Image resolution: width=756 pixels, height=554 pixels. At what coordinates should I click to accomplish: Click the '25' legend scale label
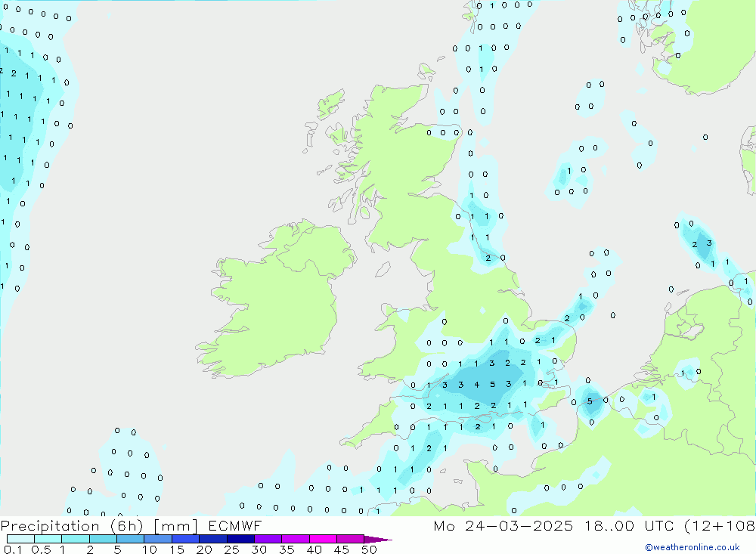[x=231, y=549]
